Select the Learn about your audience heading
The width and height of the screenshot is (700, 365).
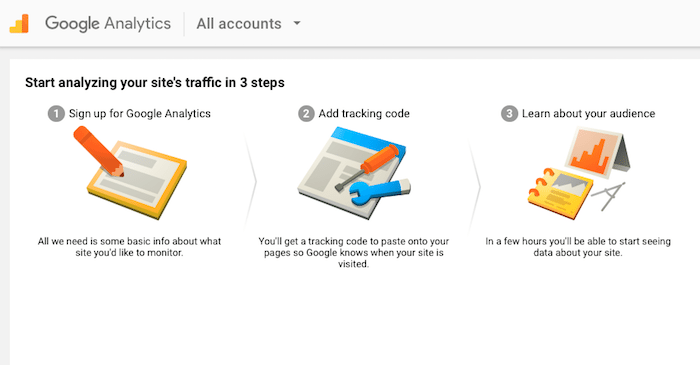[x=588, y=114]
